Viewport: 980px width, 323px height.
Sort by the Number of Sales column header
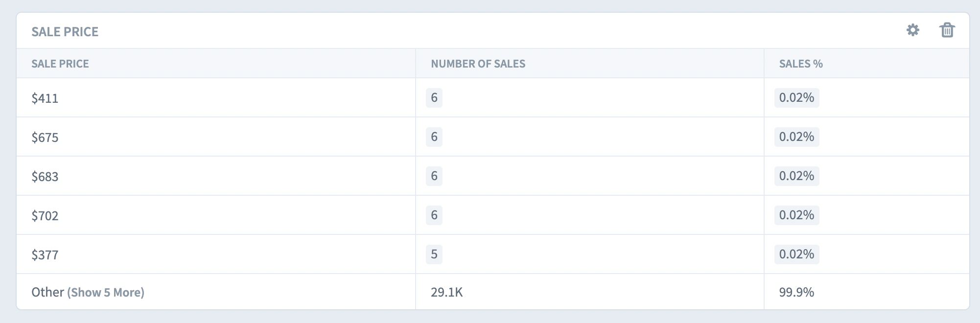coord(478,64)
